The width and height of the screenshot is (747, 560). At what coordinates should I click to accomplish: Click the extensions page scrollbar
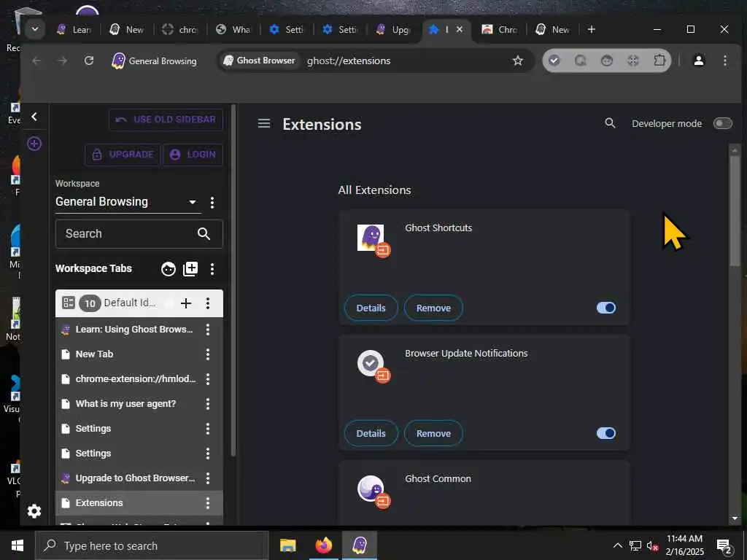735,212
